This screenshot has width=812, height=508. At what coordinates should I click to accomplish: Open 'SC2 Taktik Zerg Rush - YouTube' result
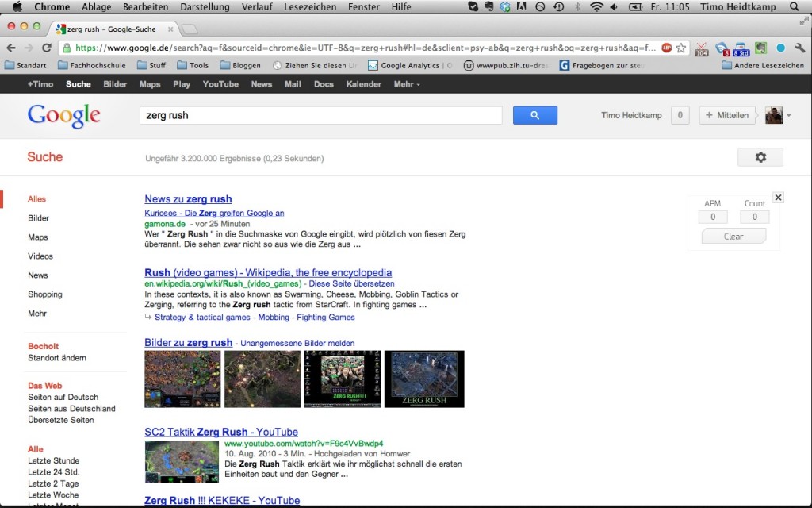pyautogui.click(x=221, y=432)
